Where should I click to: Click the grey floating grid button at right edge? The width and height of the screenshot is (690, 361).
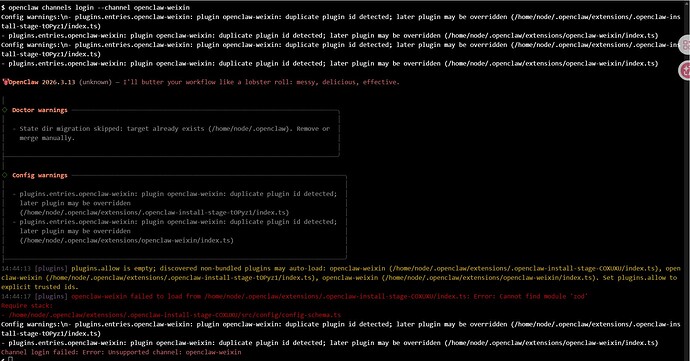pyautogui.click(x=685, y=45)
